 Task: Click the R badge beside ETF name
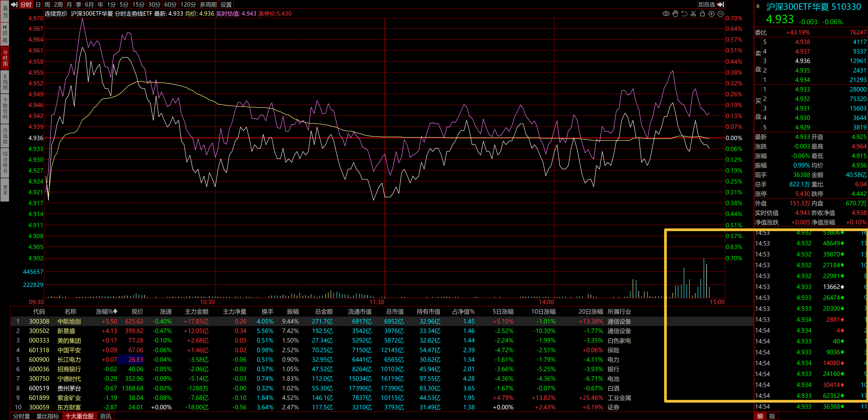tap(758, 6)
